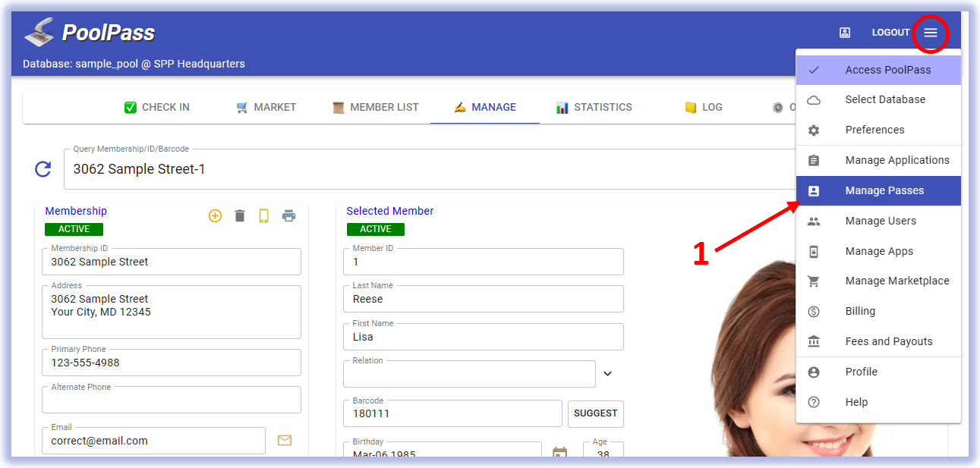
Task: Click the account badge icon near LOGOUT
Action: (x=845, y=32)
